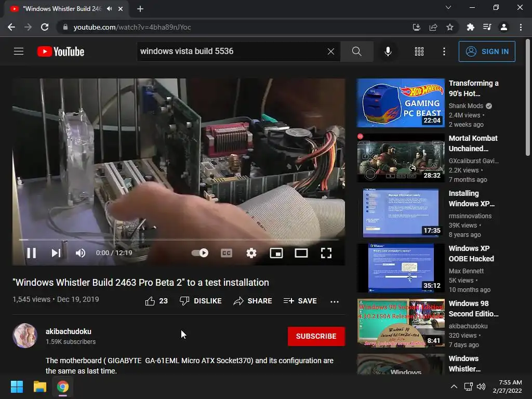532x399 pixels.
Task: Subscribe to akibachudoku channel
Action: (x=316, y=336)
